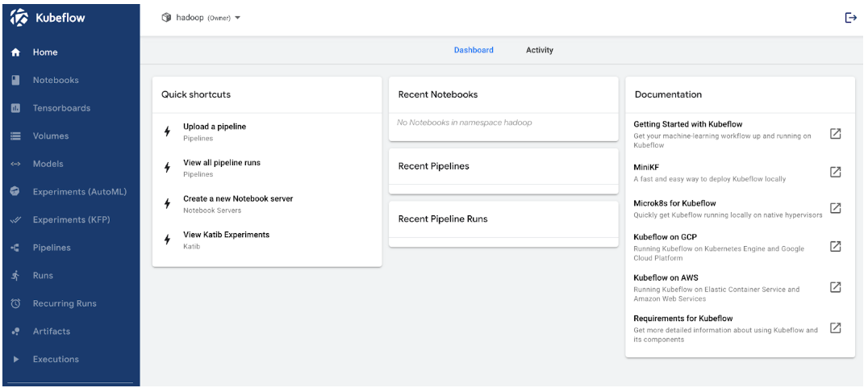Click lightning icon beside Create a new Notebook server

(167, 204)
